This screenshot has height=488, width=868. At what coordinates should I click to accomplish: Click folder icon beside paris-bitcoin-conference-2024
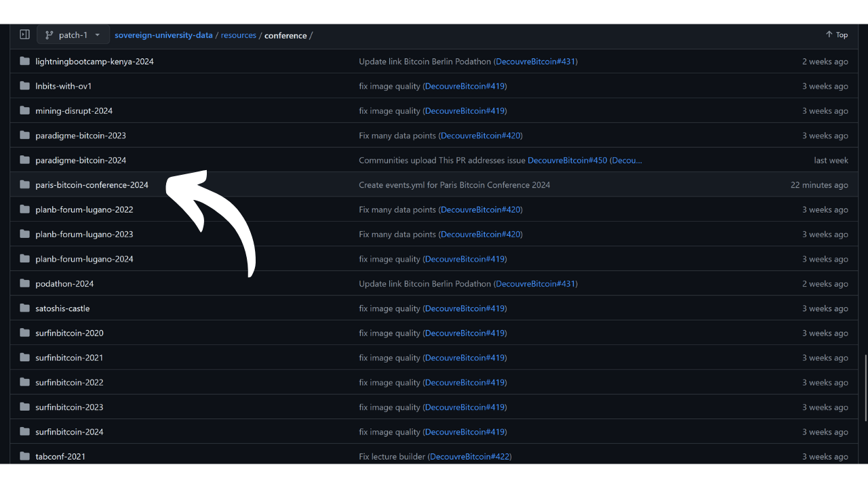click(x=25, y=185)
